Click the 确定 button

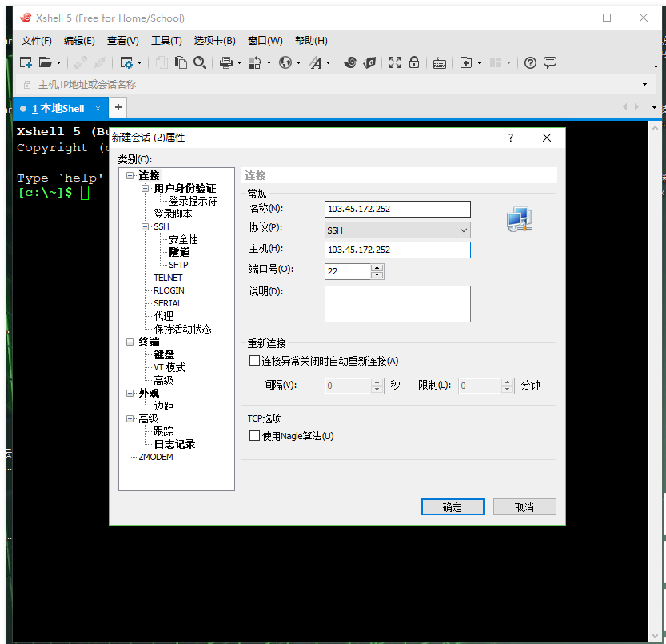(x=453, y=507)
